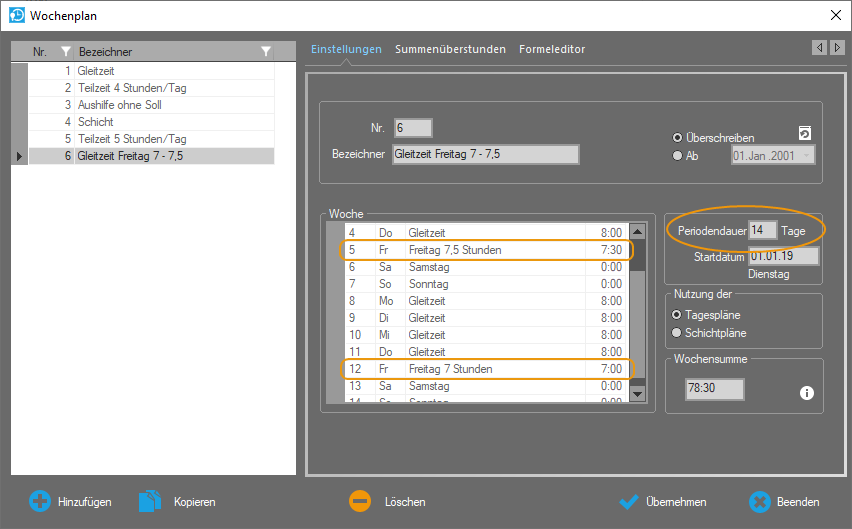Choose the Tagespläne radio option
This screenshot has width=852, height=529.
point(678,315)
